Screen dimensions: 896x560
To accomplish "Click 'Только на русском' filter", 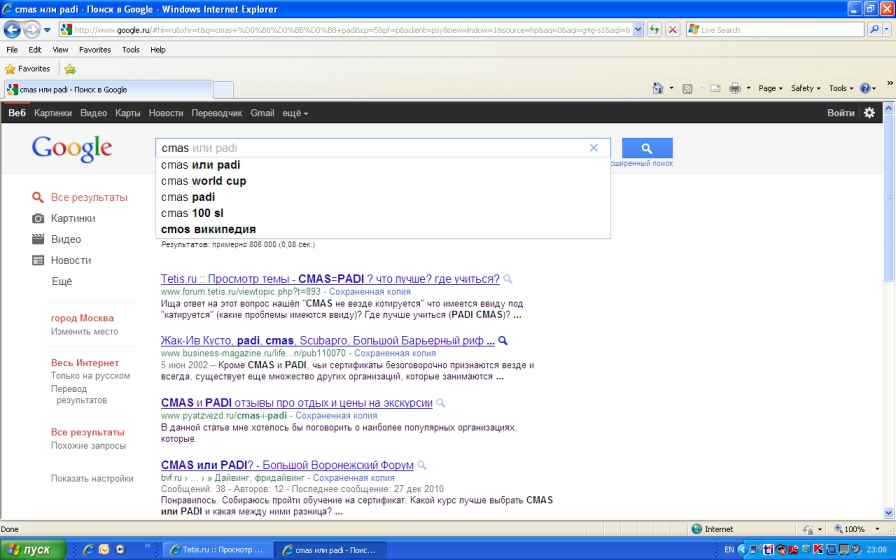I will 90,376.
